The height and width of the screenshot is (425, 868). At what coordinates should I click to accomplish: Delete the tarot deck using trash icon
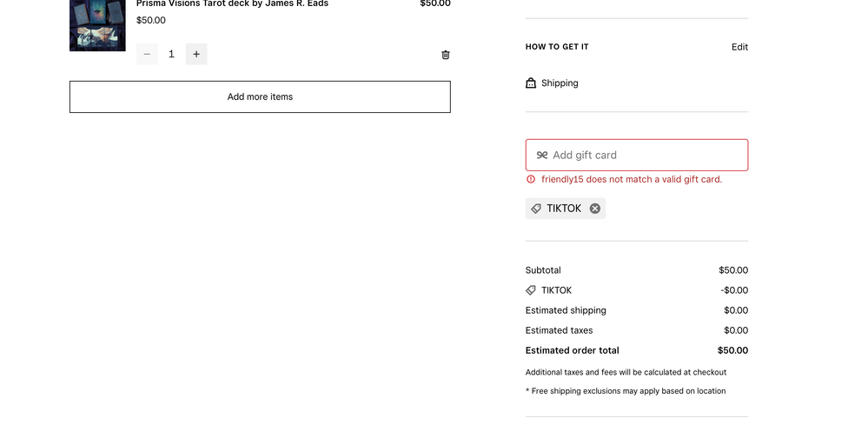(446, 55)
